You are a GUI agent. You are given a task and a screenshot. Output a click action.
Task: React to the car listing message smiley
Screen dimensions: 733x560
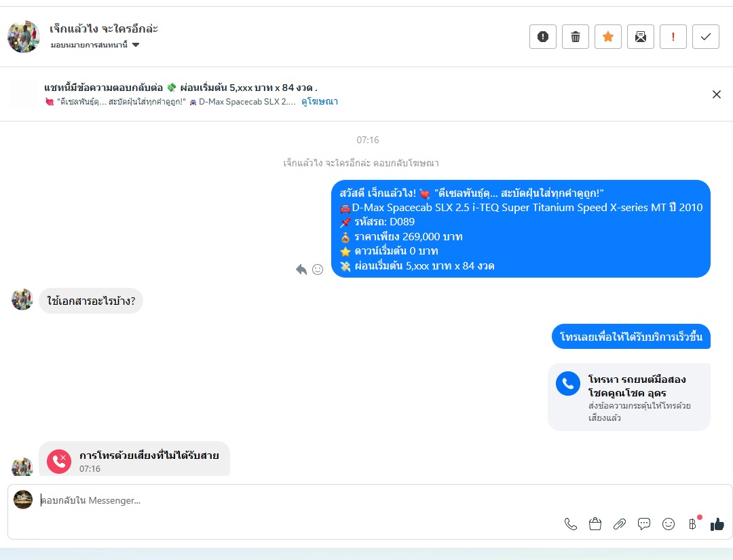(x=318, y=269)
